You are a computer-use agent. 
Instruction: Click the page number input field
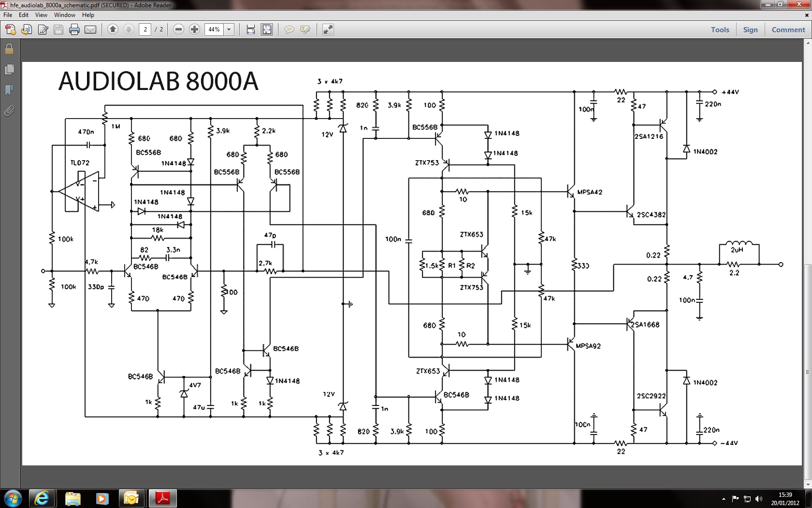pos(145,30)
